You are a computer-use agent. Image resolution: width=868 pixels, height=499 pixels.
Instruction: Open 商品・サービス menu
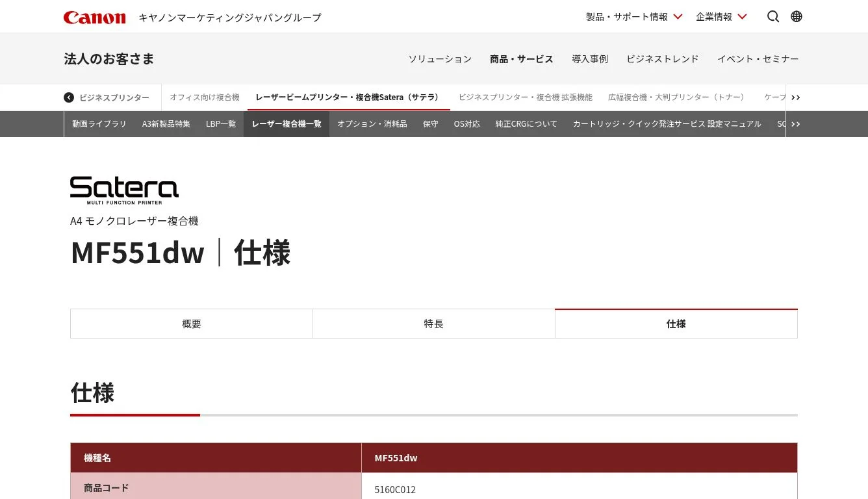tap(522, 59)
